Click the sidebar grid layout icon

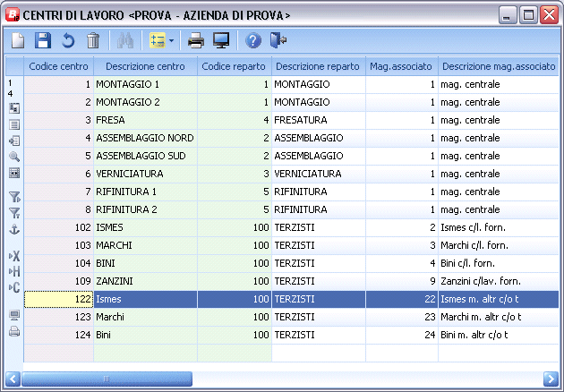(x=14, y=108)
